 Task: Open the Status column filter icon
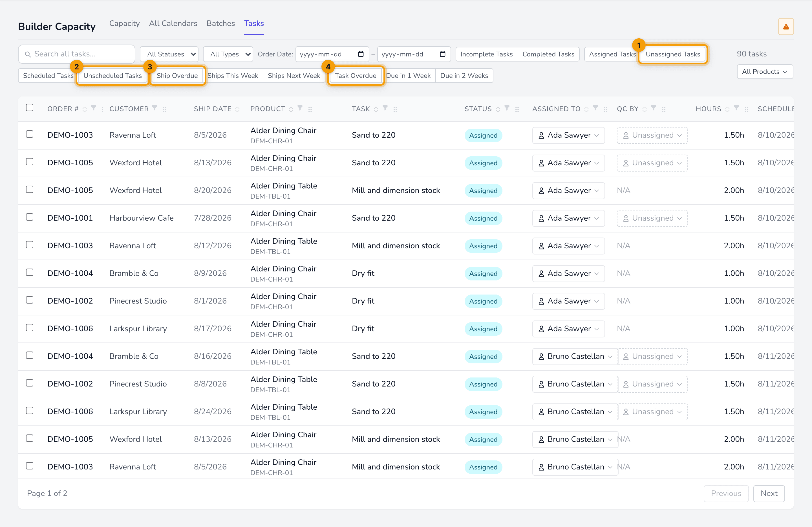(507, 108)
